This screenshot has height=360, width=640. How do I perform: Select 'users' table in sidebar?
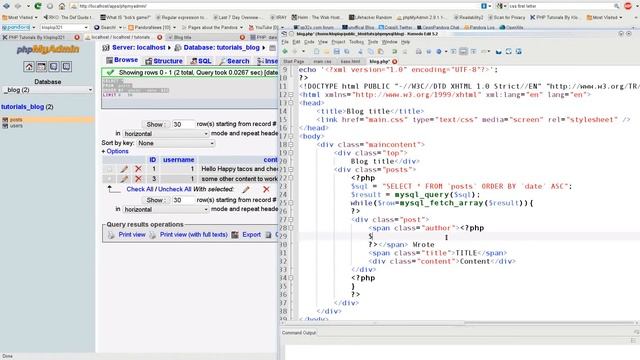tap(16, 126)
